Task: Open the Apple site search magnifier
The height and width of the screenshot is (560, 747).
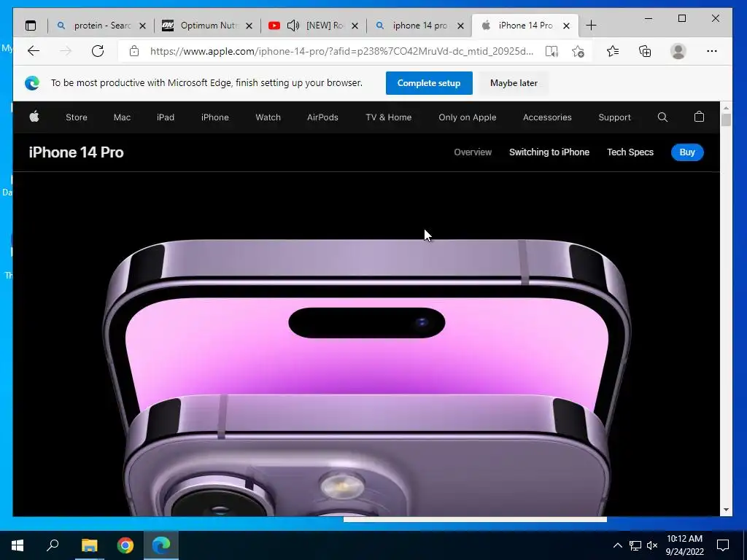Action: (662, 117)
